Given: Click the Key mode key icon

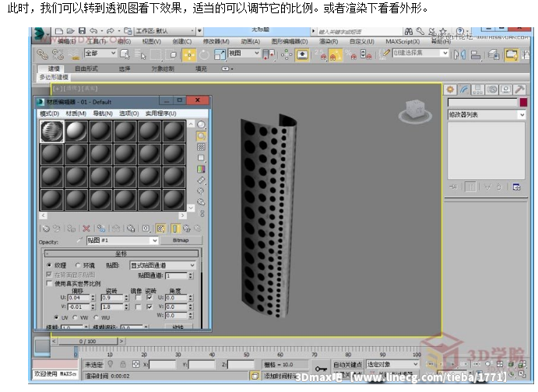Looking at the screenshot, I should point(321,369).
